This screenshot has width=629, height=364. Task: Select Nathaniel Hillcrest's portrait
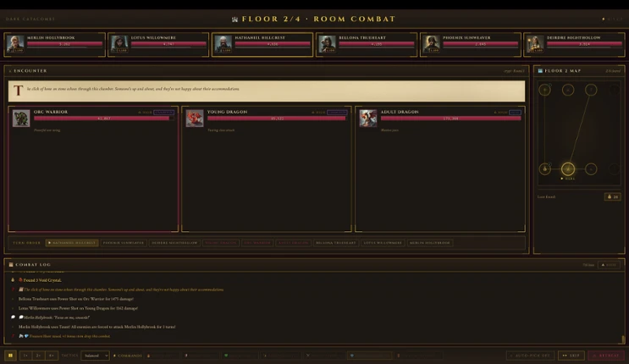223,44
